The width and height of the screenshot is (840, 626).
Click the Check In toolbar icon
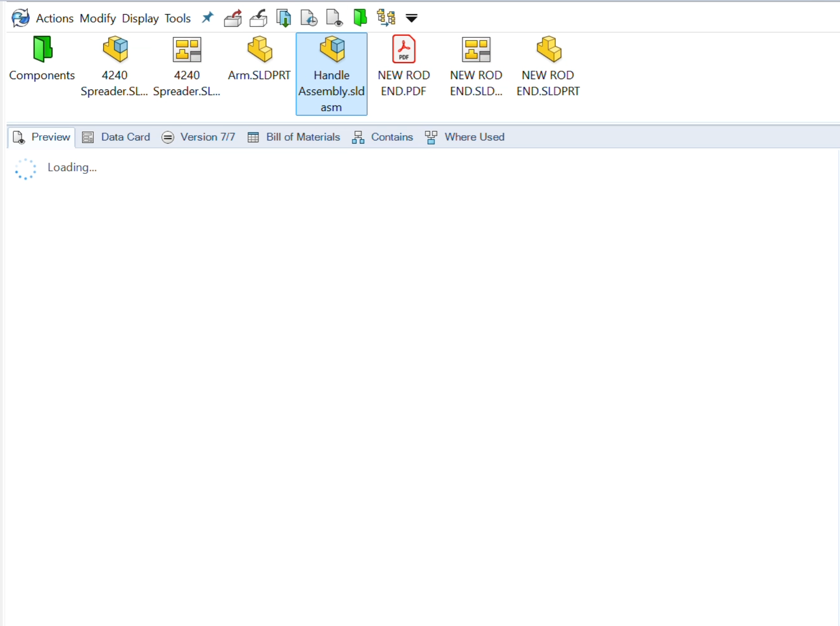[x=258, y=18]
